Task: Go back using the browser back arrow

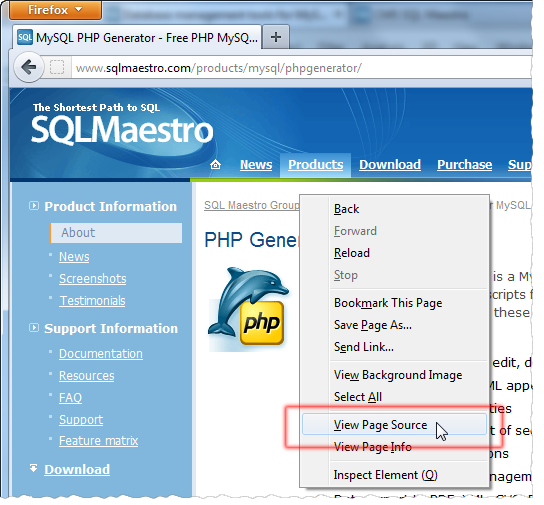Action: (x=29, y=67)
